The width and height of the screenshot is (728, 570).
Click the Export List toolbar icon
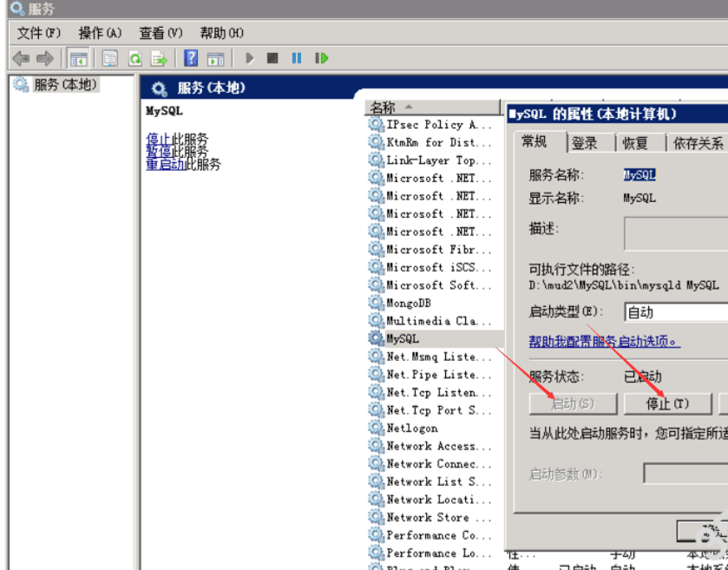(x=160, y=58)
